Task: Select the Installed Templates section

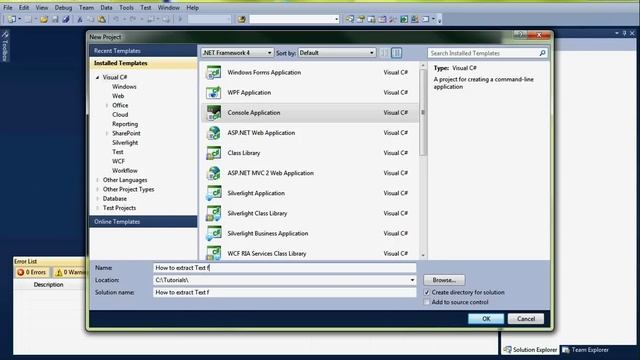Action: (143, 63)
